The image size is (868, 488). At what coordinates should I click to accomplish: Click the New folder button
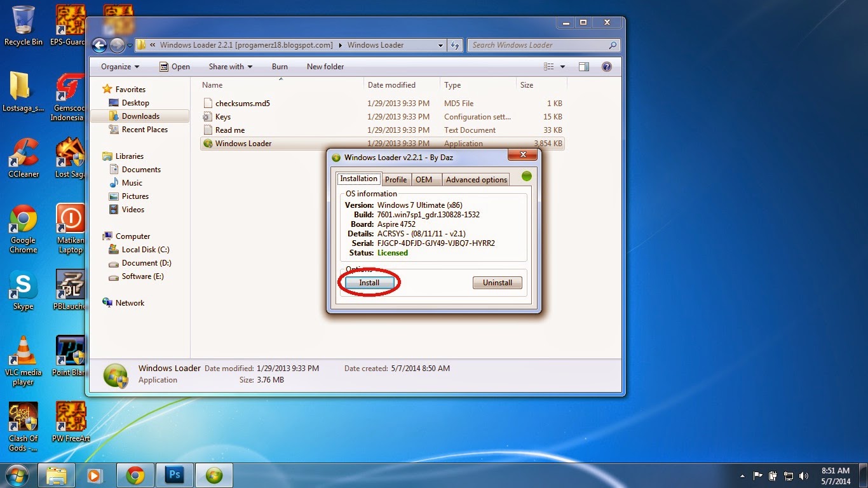[325, 67]
